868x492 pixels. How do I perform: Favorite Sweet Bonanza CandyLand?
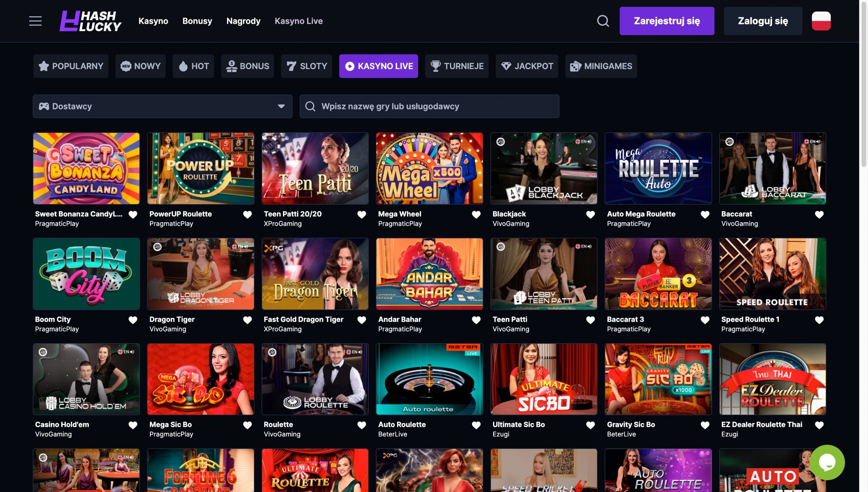[x=133, y=214]
